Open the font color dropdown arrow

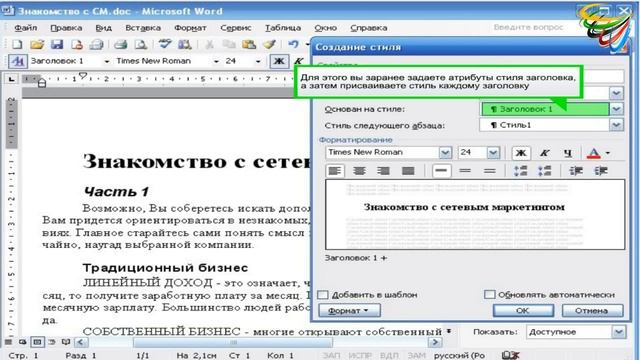(608, 153)
